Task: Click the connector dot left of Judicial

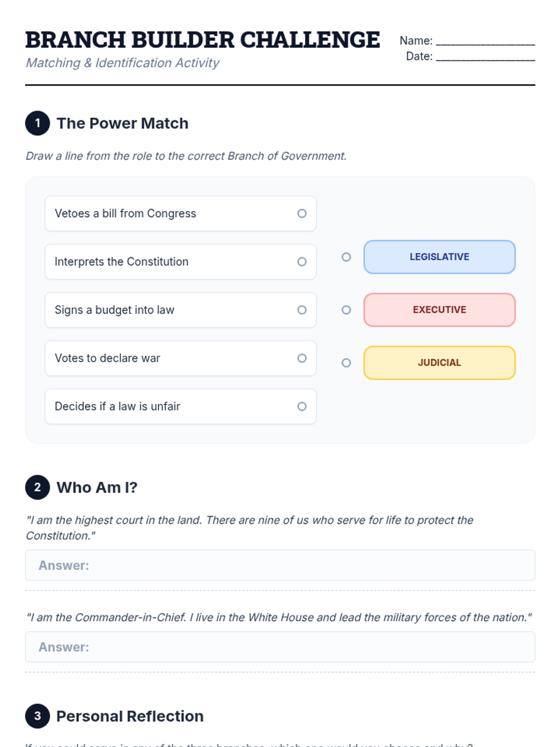Action: [x=346, y=363]
